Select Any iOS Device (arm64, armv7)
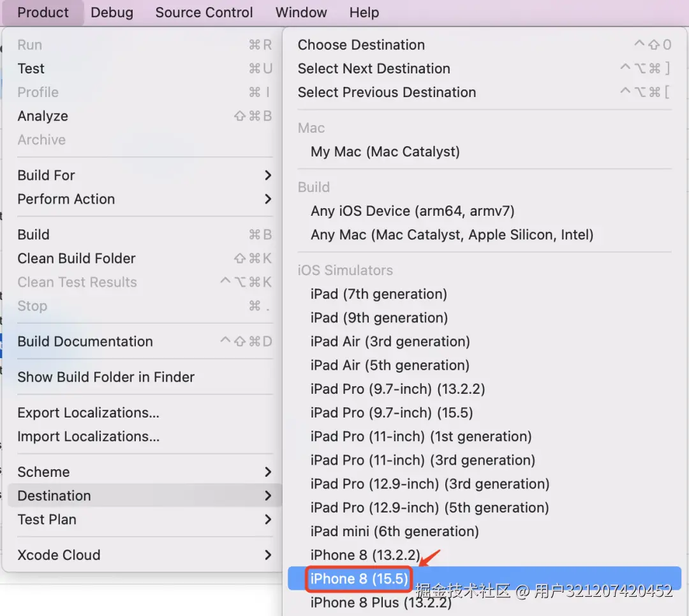Viewport: 689px width, 616px height. [x=484, y=211]
